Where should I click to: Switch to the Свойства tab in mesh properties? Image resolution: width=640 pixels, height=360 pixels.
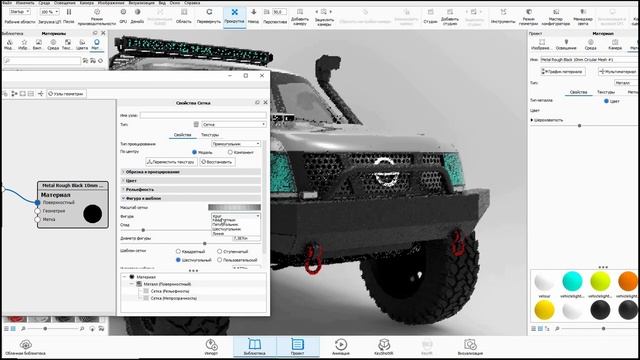[x=182, y=135]
